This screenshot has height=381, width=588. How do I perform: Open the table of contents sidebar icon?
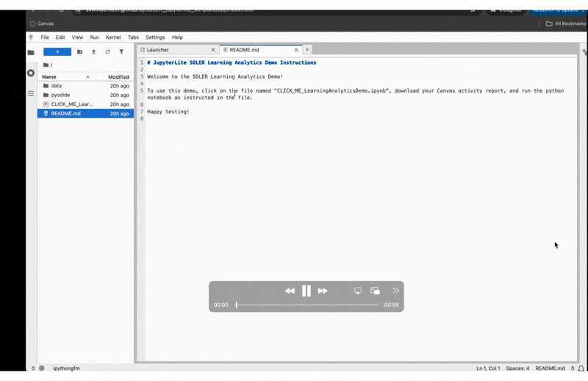click(x=31, y=93)
